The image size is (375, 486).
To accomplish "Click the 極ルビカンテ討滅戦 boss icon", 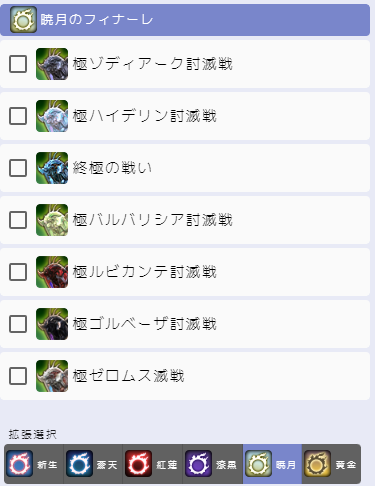I will click(52, 272).
